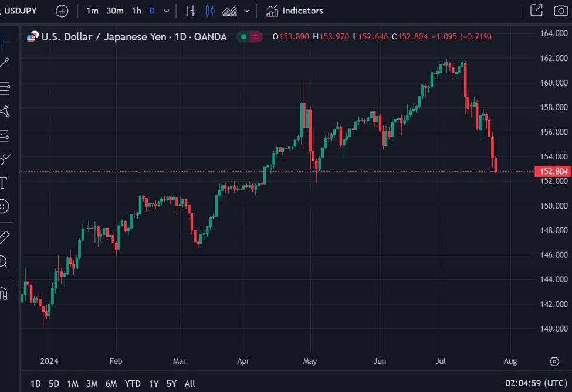Open the Indicators panel

294,11
